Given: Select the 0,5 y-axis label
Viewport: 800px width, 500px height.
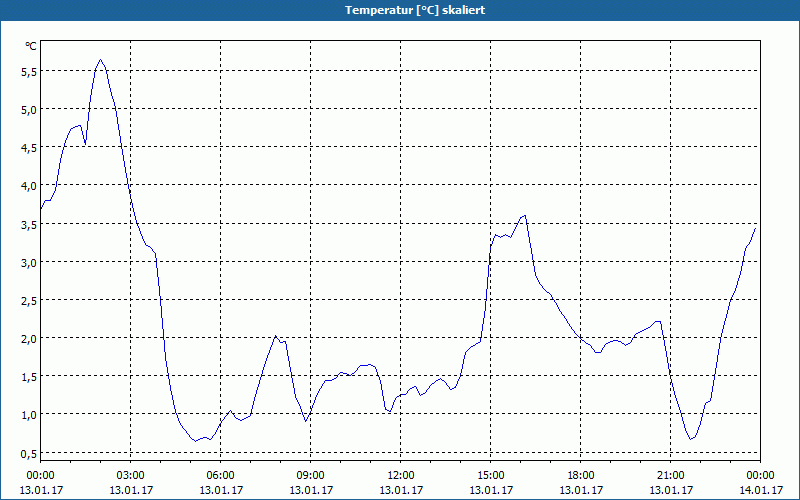Looking at the screenshot, I should (29, 454).
